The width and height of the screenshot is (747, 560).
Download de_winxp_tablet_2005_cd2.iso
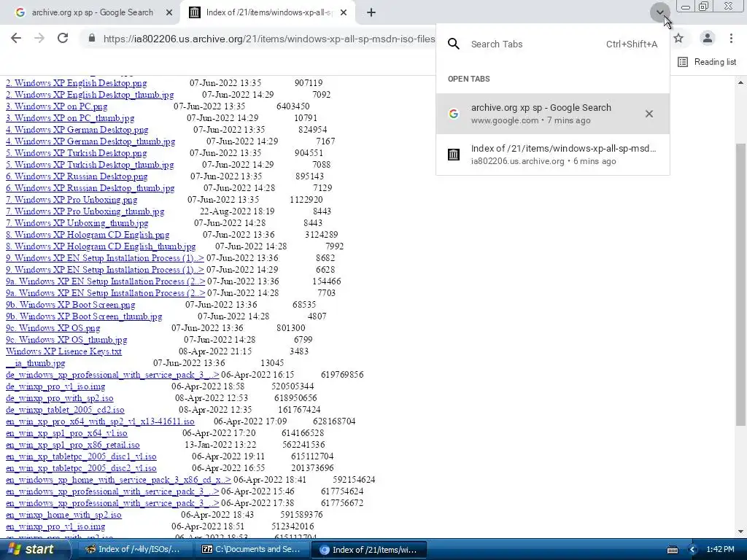click(x=65, y=410)
